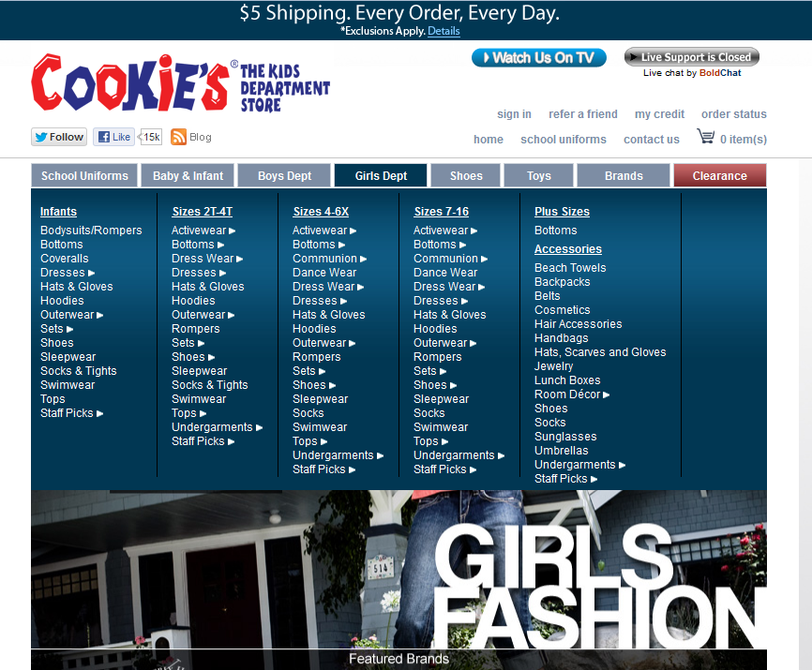Expand Dresses under Infants
The image size is (812, 670).
coord(68,273)
